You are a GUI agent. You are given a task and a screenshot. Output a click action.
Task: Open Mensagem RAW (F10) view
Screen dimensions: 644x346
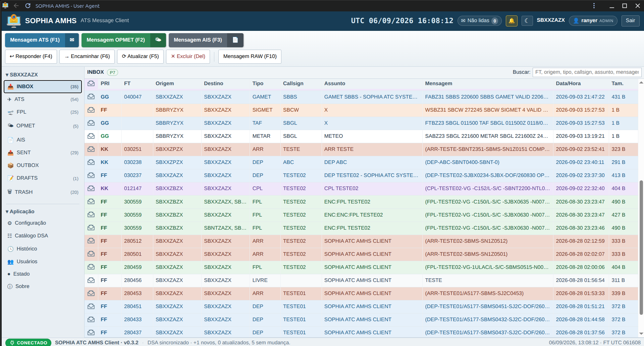coord(250,56)
